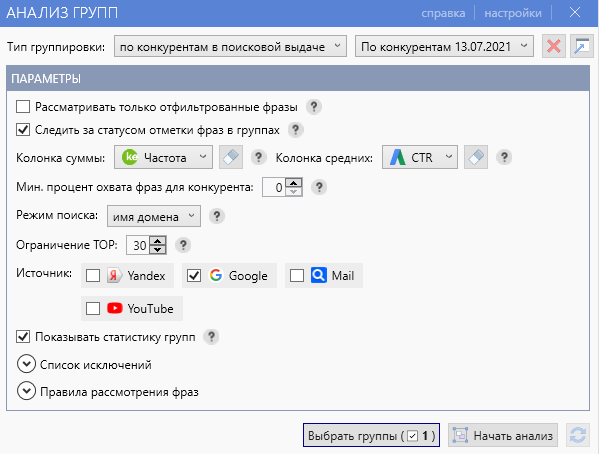Click eraser icon next to Частота dropdown
599x454 pixels.
[x=231, y=157]
